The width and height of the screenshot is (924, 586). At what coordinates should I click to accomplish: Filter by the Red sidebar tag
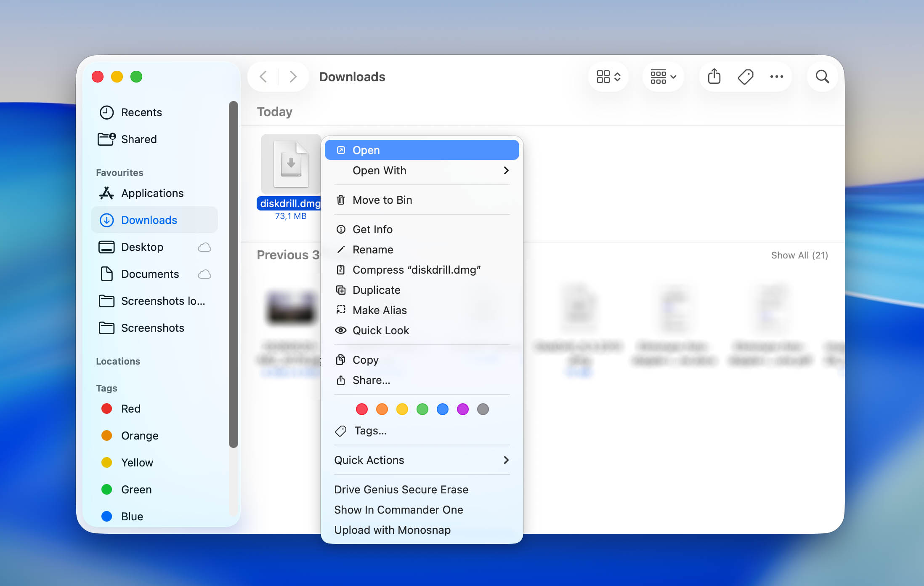coord(154,409)
